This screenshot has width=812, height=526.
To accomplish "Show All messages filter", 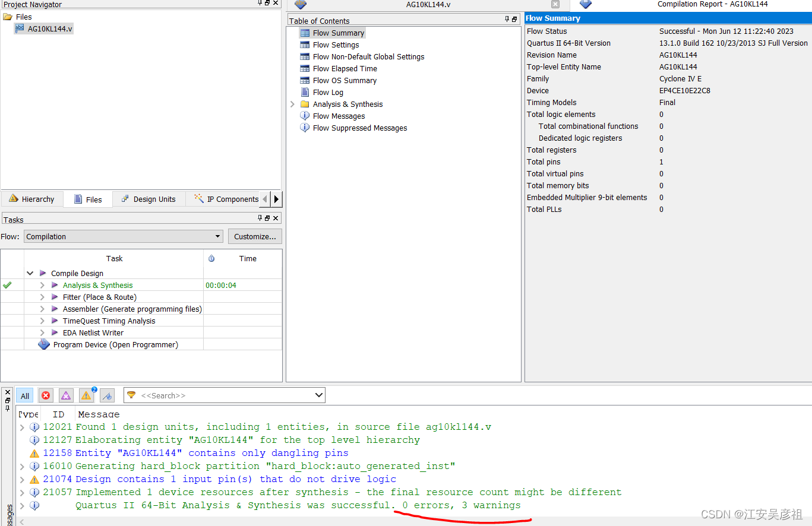I will pyautogui.click(x=25, y=396).
